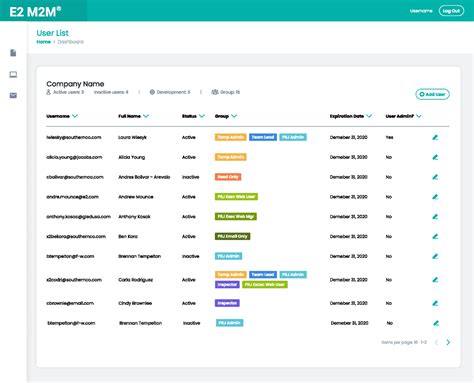Go to the previous page of users

click(x=436, y=342)
